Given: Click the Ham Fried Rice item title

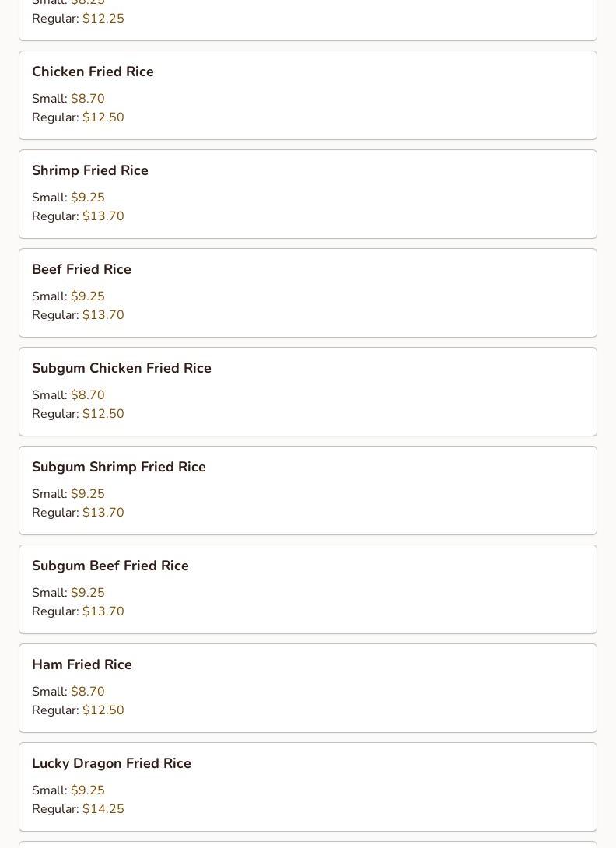Looking at the screenshot, I should pyautogui.click(x=82, y=664).
